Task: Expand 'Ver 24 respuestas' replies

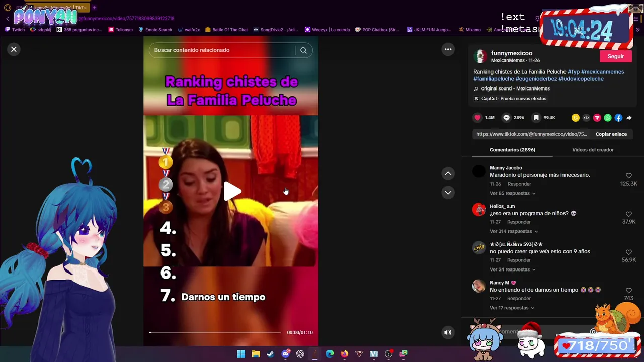Action: 512,269
